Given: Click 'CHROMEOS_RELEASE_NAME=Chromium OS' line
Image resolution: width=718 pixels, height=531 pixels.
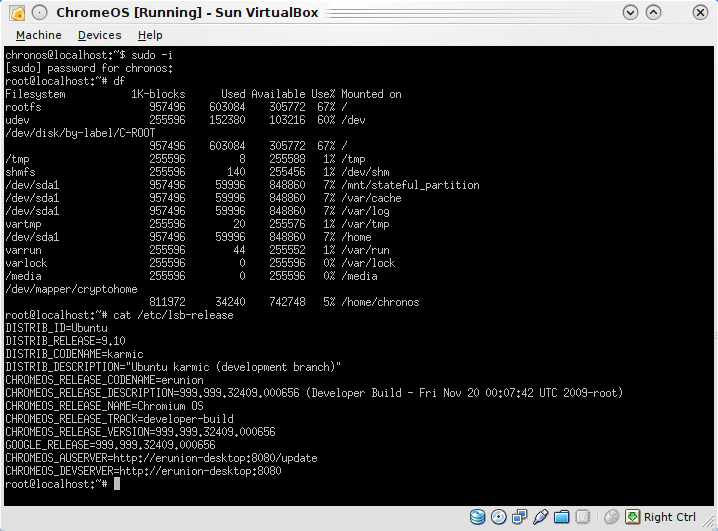Looking at the screenshot, I should click(104, 406).
